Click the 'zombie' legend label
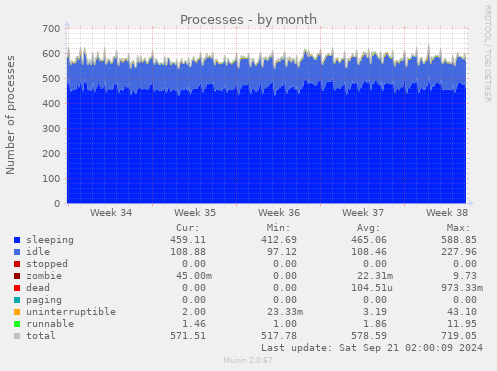 (x=44, y=276)
